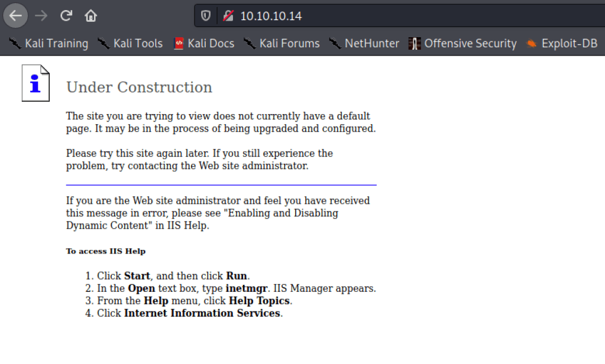Click the forward navigation arrow
Image resolution: width=605 pixels, height=364 pixels.
[41, 16]
